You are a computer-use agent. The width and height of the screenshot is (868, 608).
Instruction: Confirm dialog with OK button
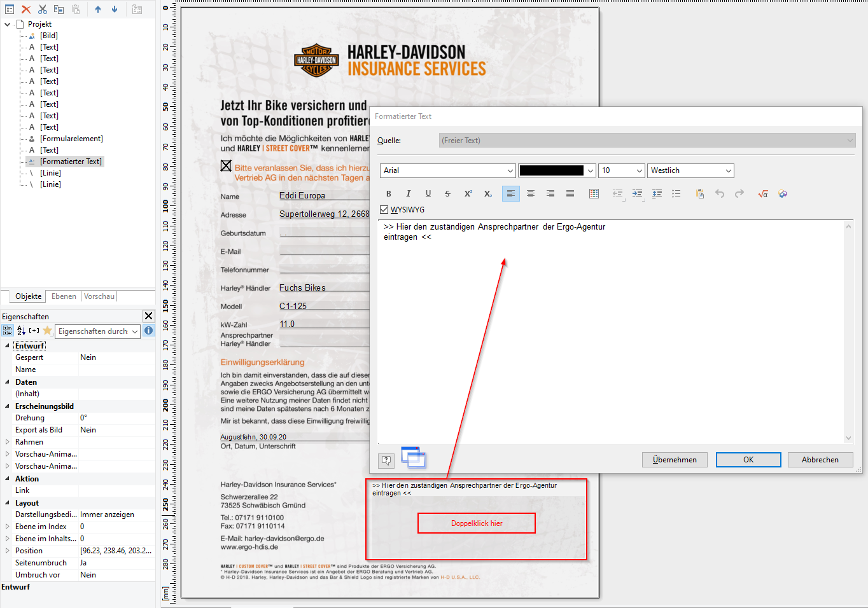click(748, 460)
